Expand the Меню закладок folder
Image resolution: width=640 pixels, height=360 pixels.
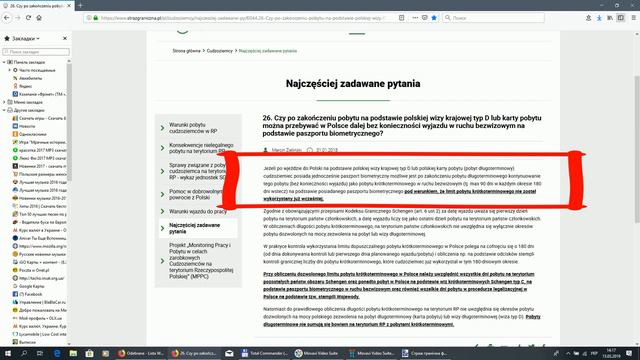coord(4,102)
